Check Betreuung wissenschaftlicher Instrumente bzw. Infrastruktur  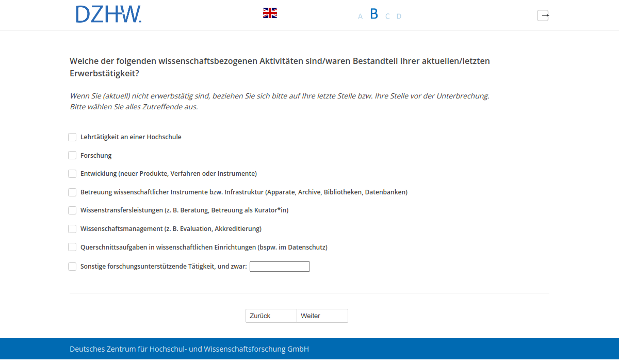[72, 192]
